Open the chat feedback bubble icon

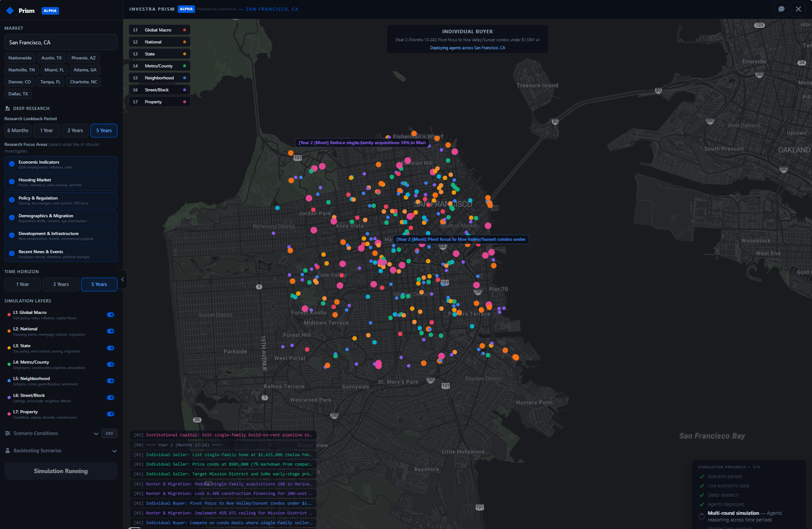781,9
